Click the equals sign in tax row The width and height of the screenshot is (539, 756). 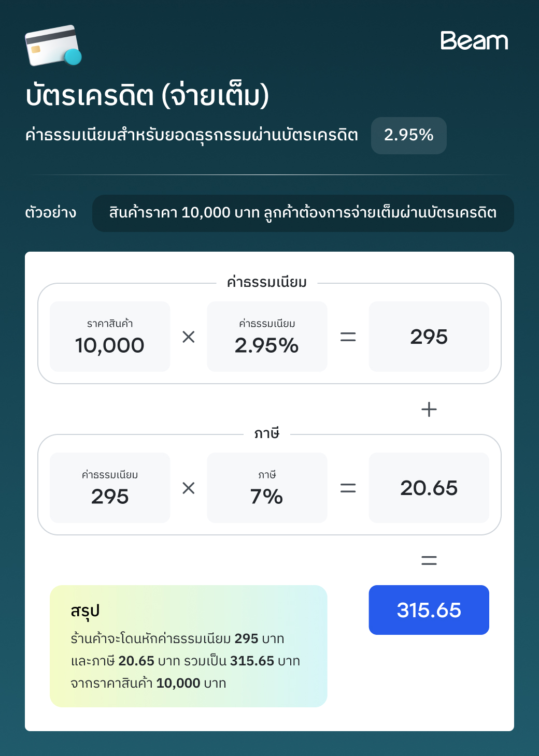(x=348, y=488)
